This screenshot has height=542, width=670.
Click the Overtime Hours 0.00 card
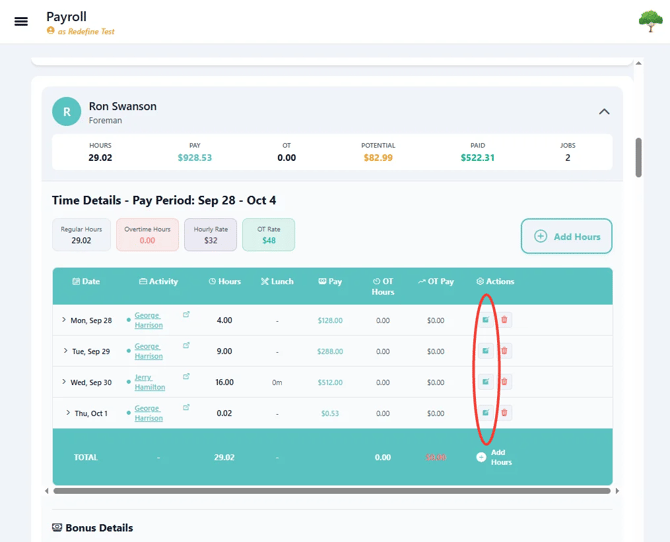[147, 235]
